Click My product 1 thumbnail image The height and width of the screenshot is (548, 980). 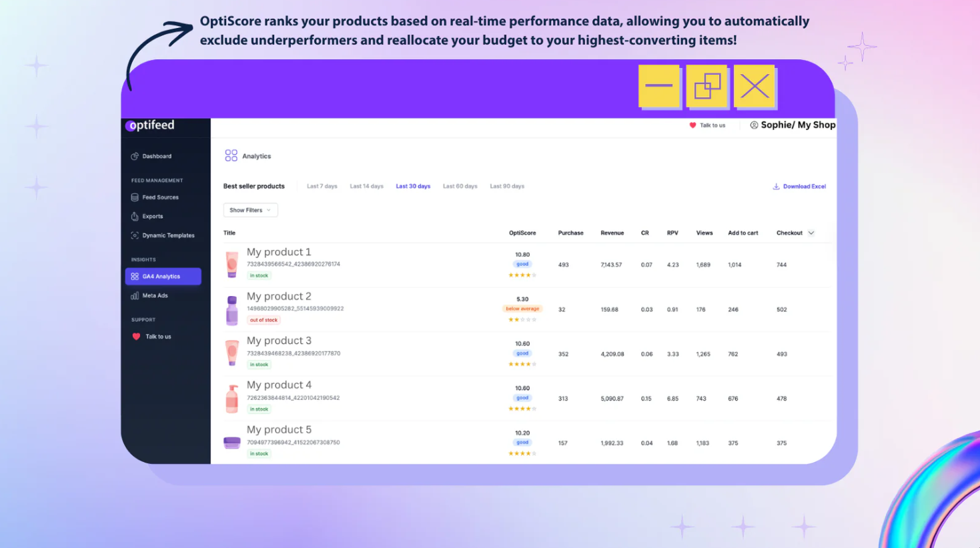pyautogui.click(x=231, y=264)
